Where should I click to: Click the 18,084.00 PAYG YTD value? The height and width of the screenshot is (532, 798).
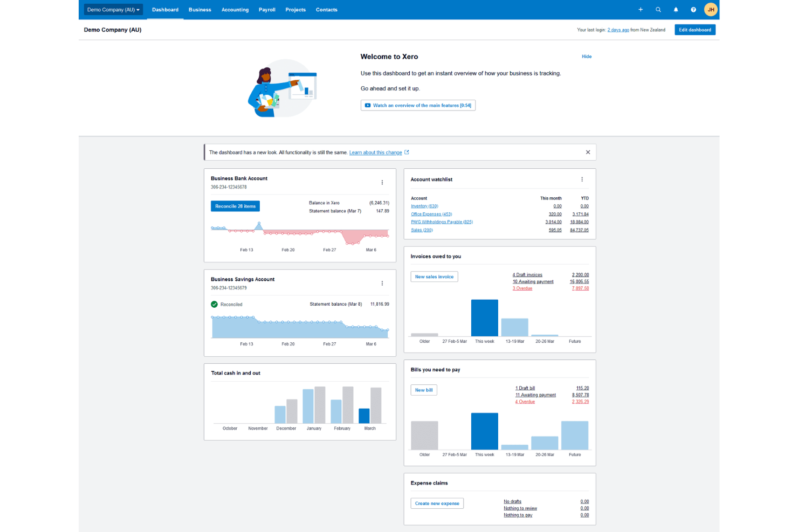click(579, 222)
